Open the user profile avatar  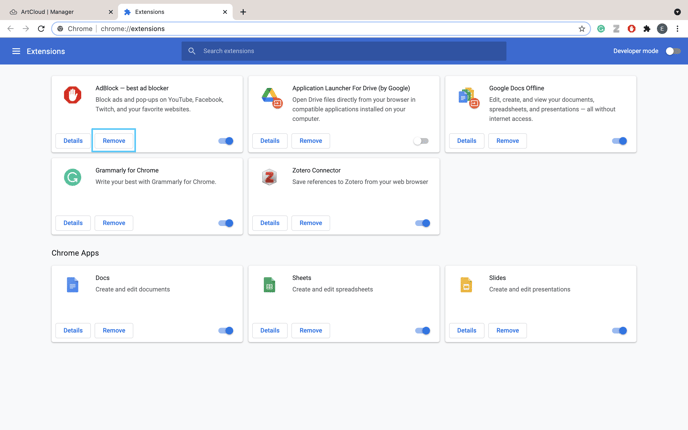662,29
